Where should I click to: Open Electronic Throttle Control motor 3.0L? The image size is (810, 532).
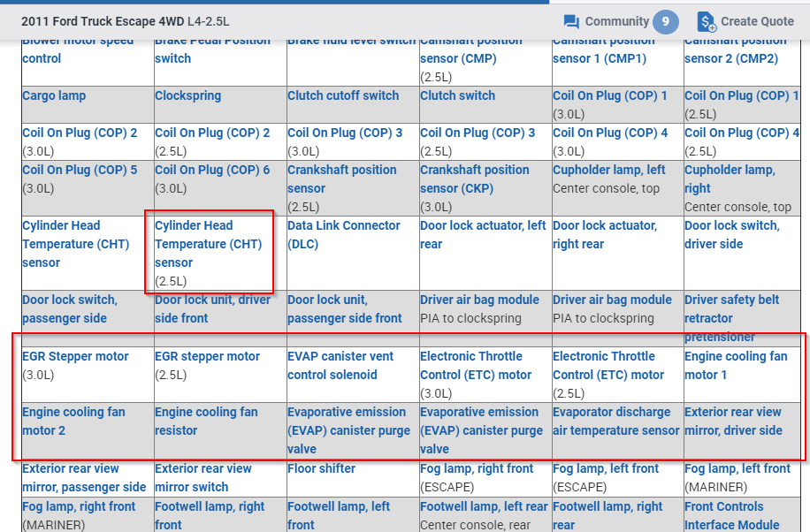coord(476,365)
